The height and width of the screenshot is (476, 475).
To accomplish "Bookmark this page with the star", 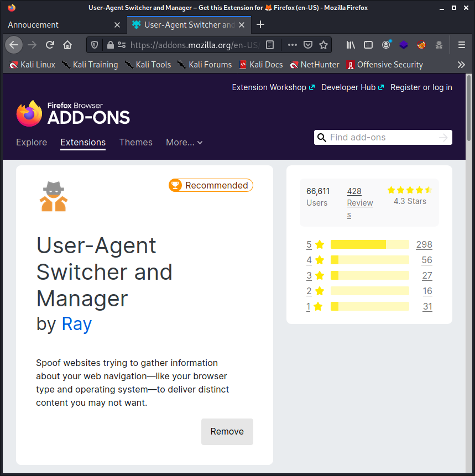I will tap(323, 45).
